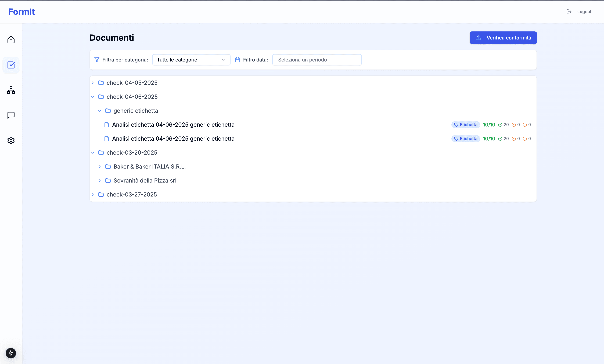Click the logout arrow icon

tap(569, 12)
